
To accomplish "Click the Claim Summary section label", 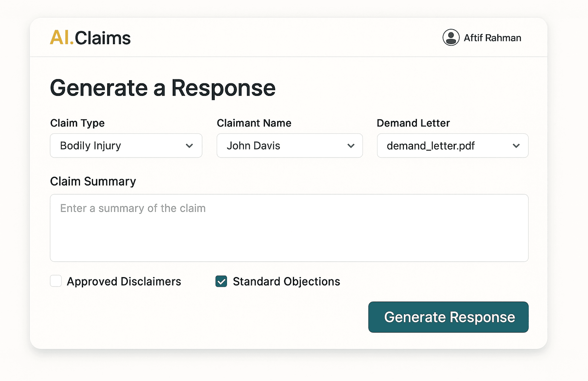I will pos(93,181).
